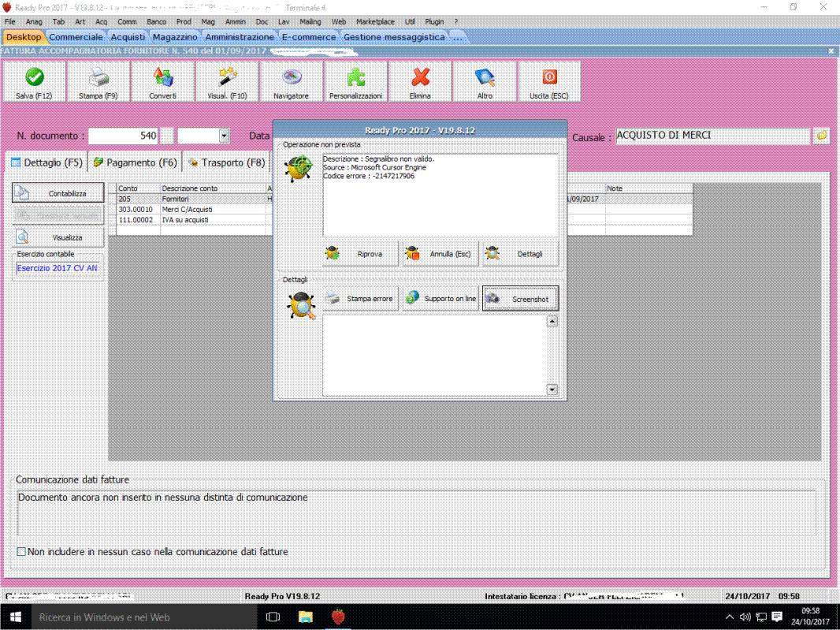Open Action Center notification icon

click(x=777, y=617)
